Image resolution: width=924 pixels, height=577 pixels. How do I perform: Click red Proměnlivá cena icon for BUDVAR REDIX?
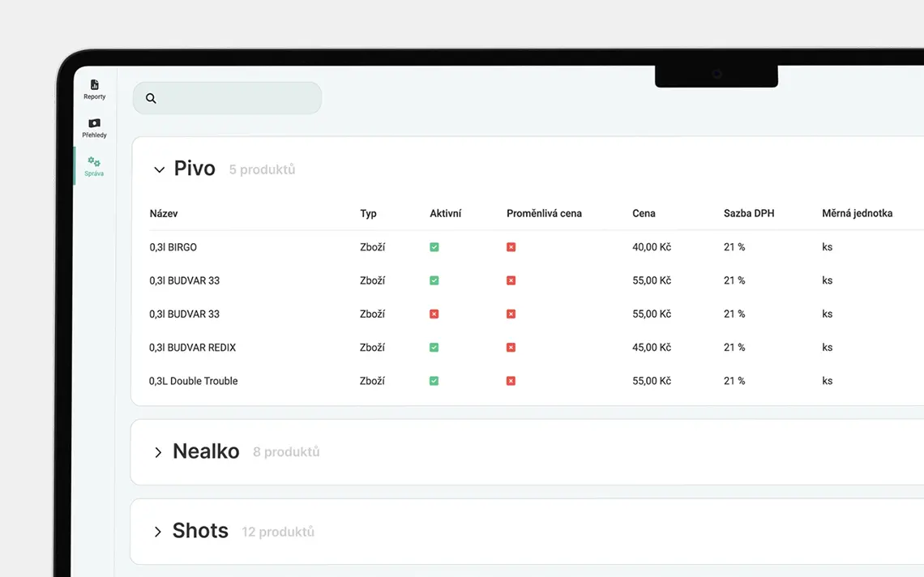pos(511,348)
